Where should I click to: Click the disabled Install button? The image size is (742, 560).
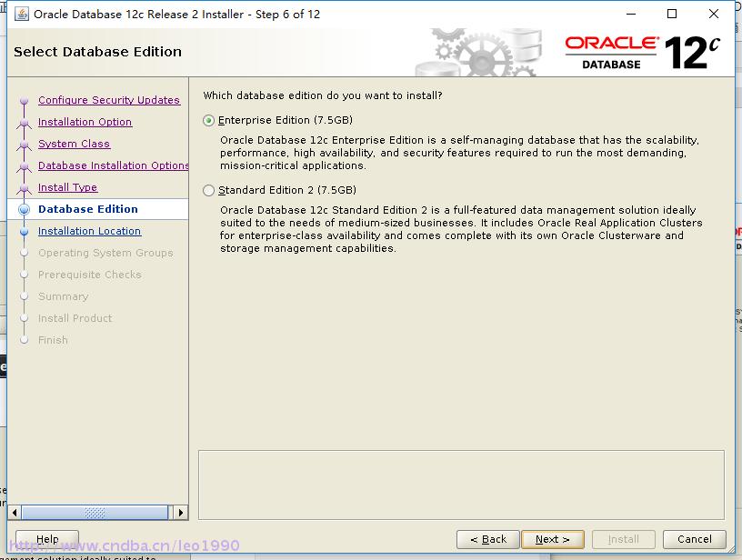pos(623,539)
